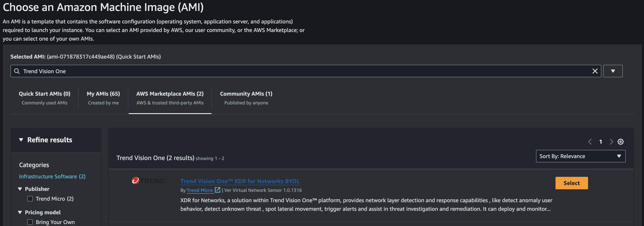Click the Trend Micro logo thumbnail
644x226 pixels.
(x=149, y=181)
